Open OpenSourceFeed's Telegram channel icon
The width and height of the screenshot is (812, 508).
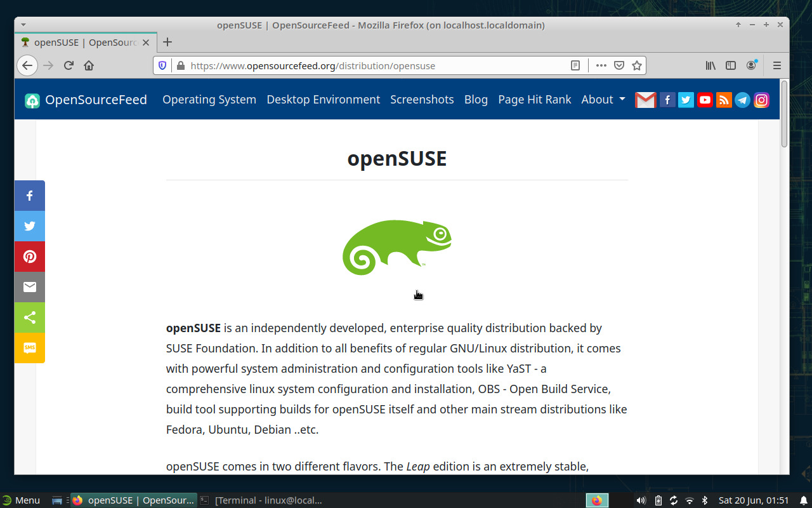coord(742,100)
